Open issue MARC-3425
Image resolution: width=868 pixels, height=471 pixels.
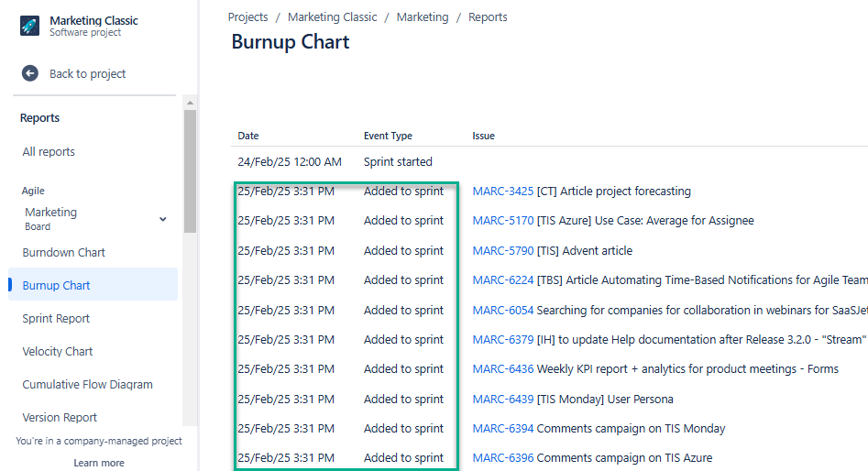tap(502, 191)
